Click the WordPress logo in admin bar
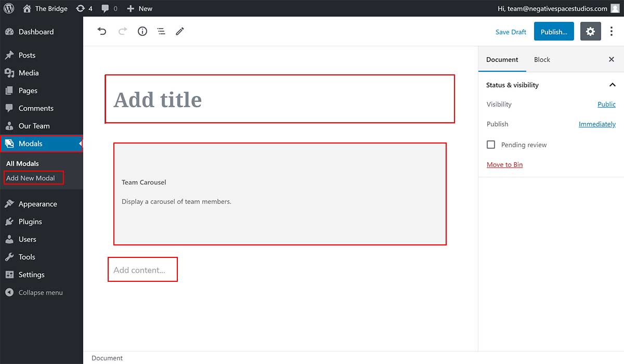 (x=9, y=8)
